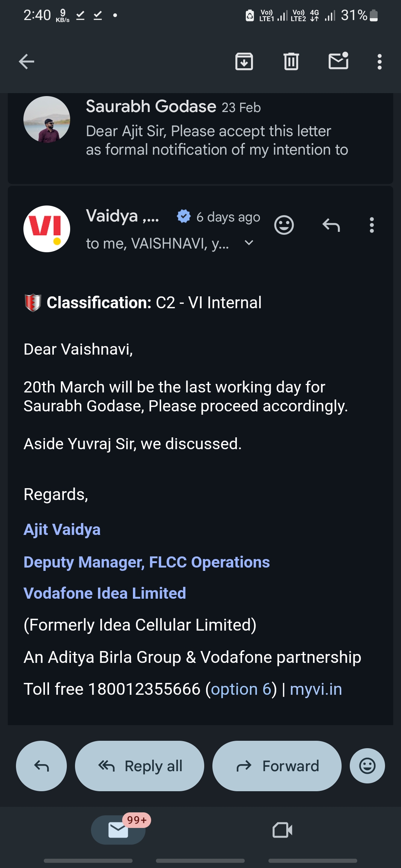Open the Vaidya message options menu
Screen dimensions: 401x868
372,225
